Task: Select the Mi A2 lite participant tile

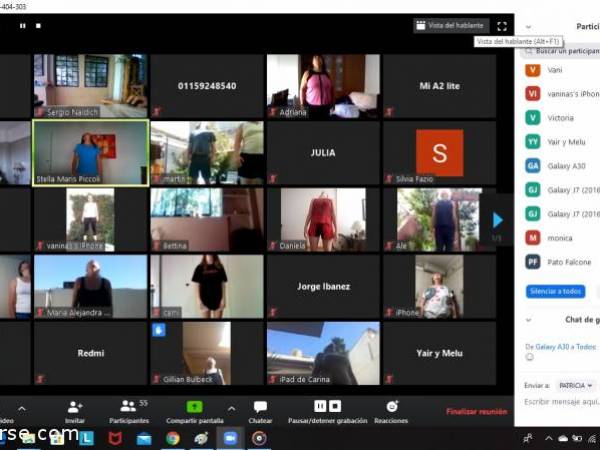Action: pyautogui.click(x=439, y=86)
